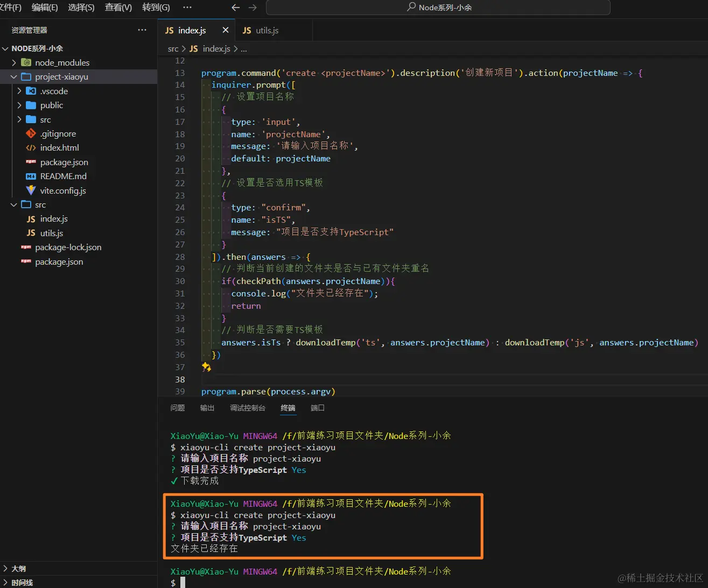The width and height of the screenshot is (708, 588).
Task: Click JS icon beside utils.js in explorer
Action: 31,233
